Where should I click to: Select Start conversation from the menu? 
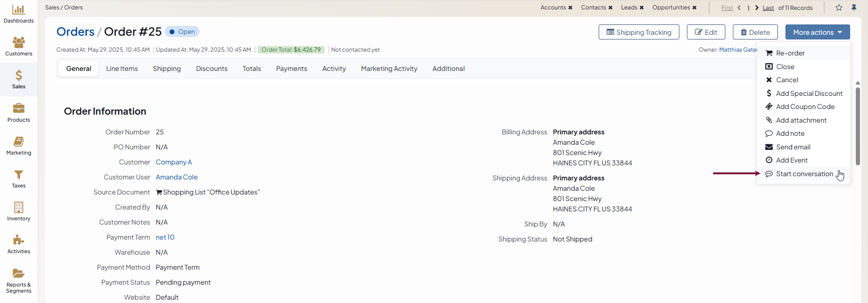click(804, 174)
